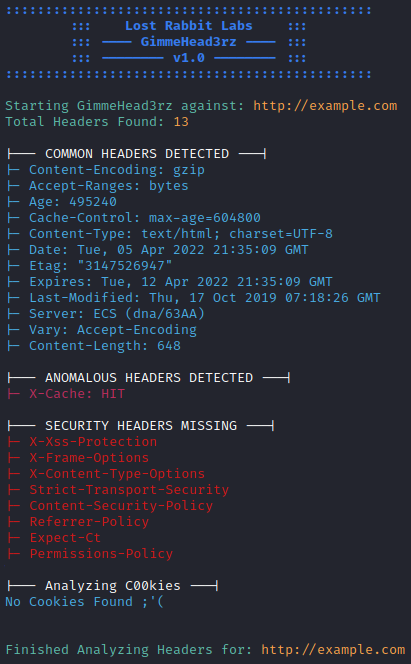Click the Total Headers Found count 13

point(181,122)
